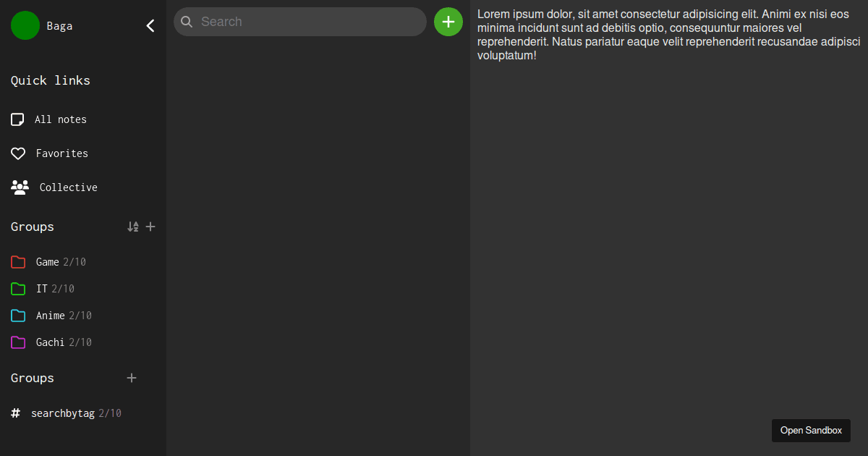Open the Anime group

[51, 316]
